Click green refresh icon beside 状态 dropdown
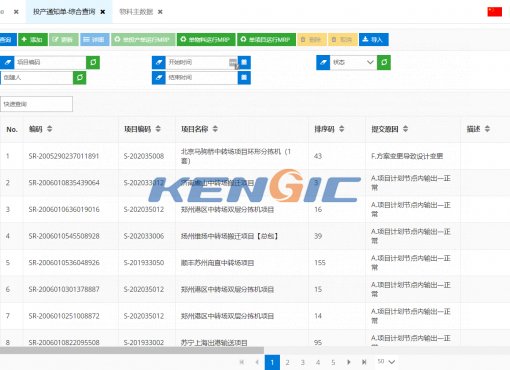This screenshot has width=510, height=370. point(384,62)
